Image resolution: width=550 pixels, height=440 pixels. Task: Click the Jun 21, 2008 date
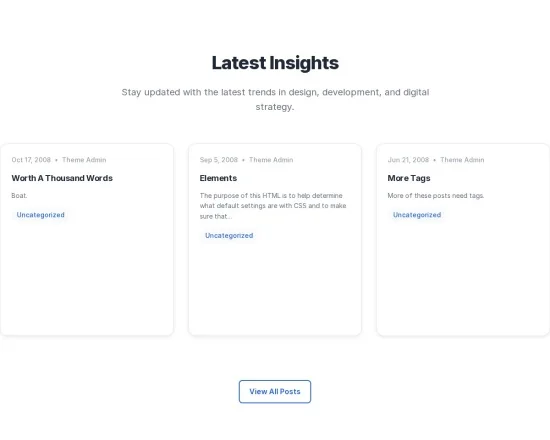tap(408, 160)
